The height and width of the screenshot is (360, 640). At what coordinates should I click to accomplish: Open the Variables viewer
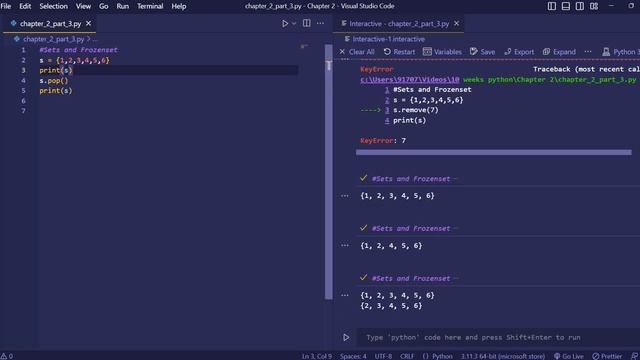tap(442, 52)
